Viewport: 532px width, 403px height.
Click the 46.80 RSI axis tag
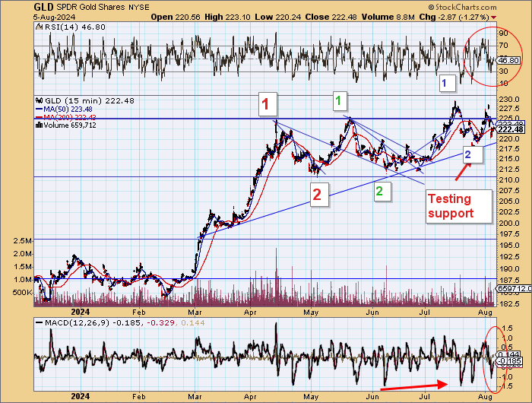(x=508, y=60)
